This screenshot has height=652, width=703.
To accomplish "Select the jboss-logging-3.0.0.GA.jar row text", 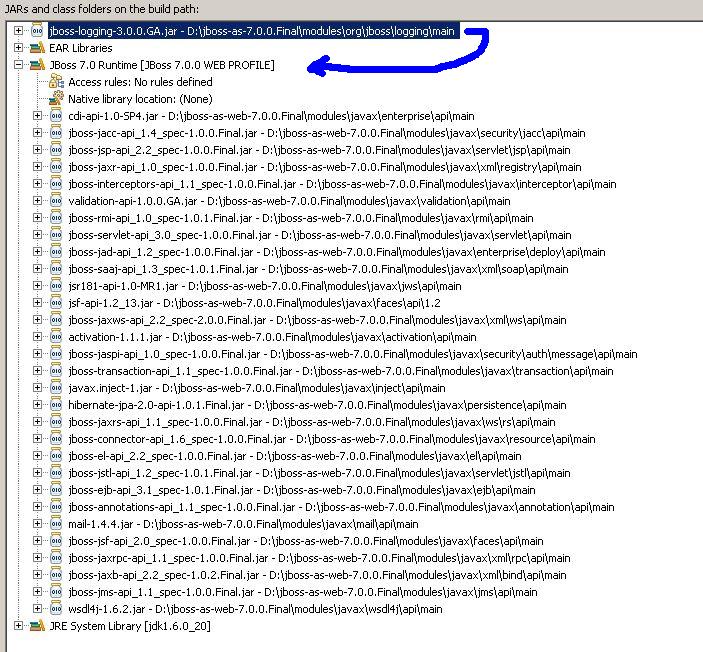I will 253,31.
